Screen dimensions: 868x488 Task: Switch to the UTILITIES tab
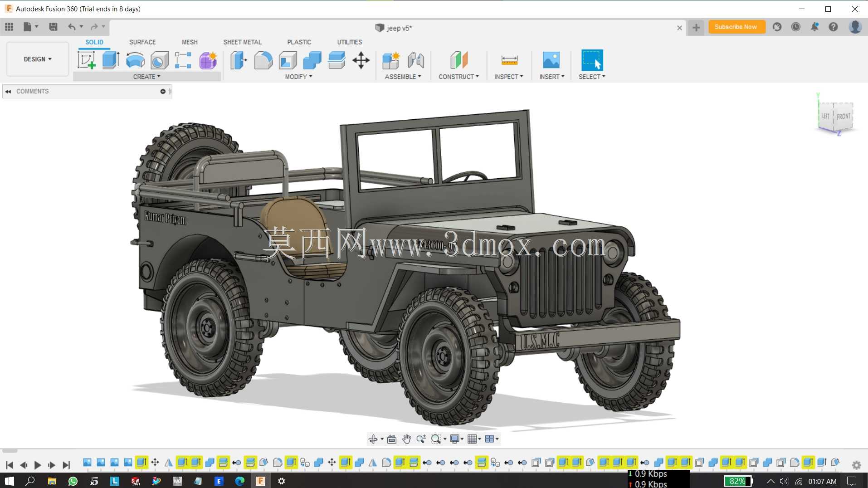[349, 42]
